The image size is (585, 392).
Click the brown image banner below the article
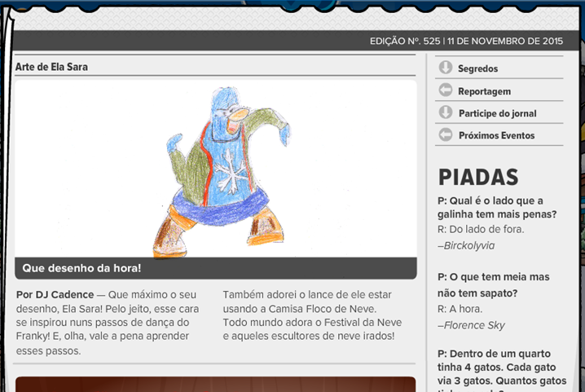pyautogui.click(x=216, y=384)
